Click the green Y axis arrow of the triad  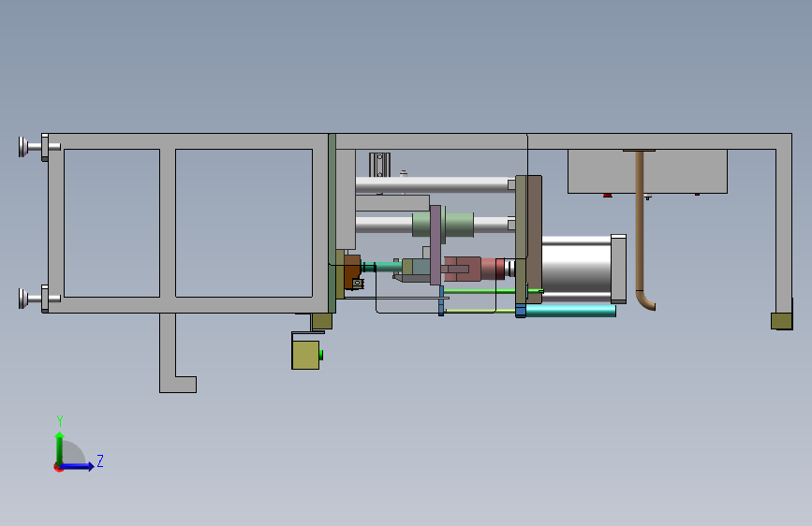pyautogui.click(x=60, y=447)
